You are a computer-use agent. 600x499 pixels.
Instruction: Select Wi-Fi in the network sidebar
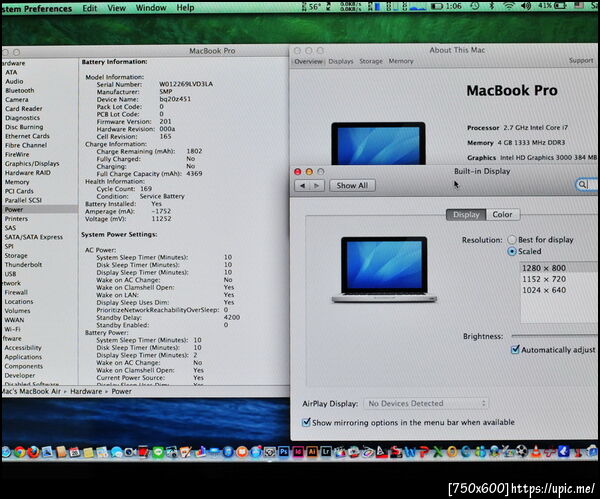12,329
